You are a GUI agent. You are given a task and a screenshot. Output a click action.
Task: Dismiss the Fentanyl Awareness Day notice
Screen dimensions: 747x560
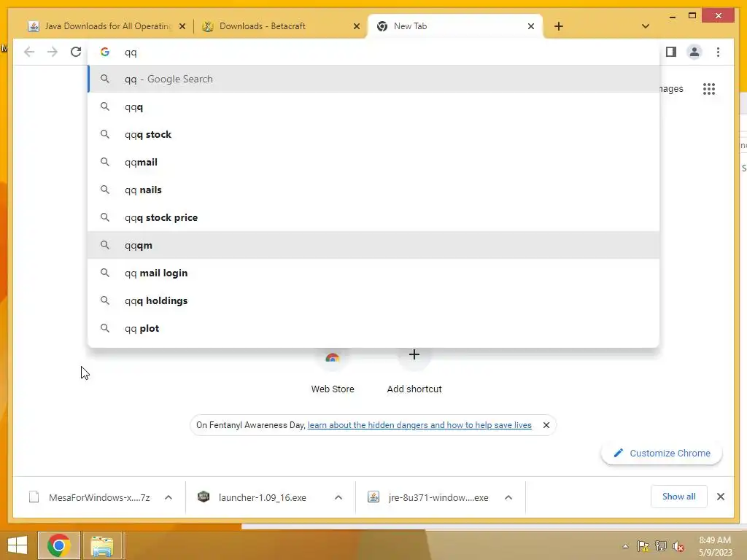pos(546,425)
